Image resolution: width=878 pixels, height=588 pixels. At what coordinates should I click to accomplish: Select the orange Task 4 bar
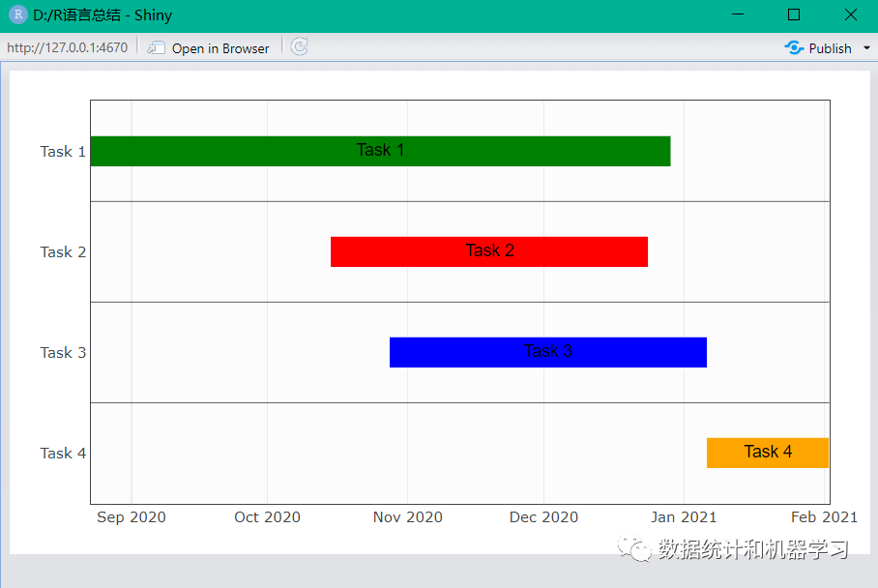click(768, 453)
